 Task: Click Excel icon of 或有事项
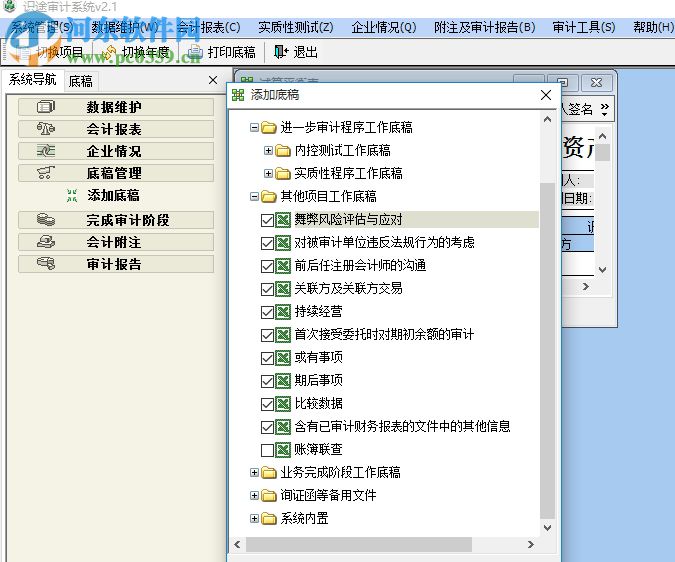point(283,358)
